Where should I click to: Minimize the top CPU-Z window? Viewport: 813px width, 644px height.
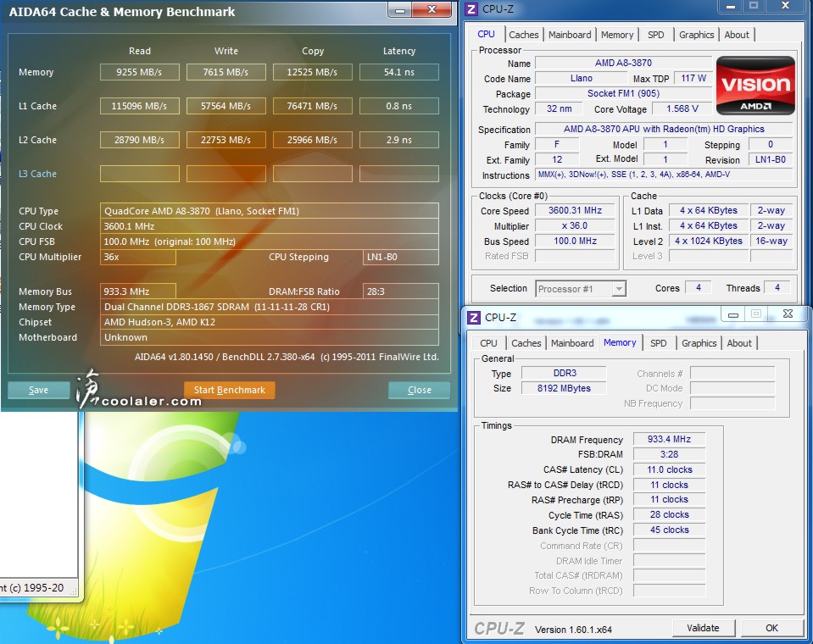[x=730, y=6]
